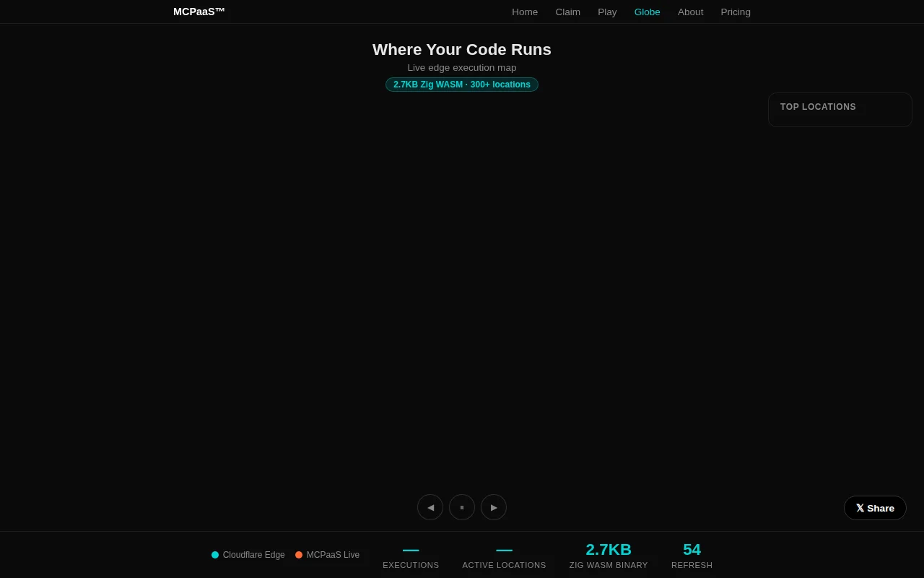Click the REFRESH label
The height and width of the screenshot is (578, 924).
pyautogui.click(x=692, y=565)
